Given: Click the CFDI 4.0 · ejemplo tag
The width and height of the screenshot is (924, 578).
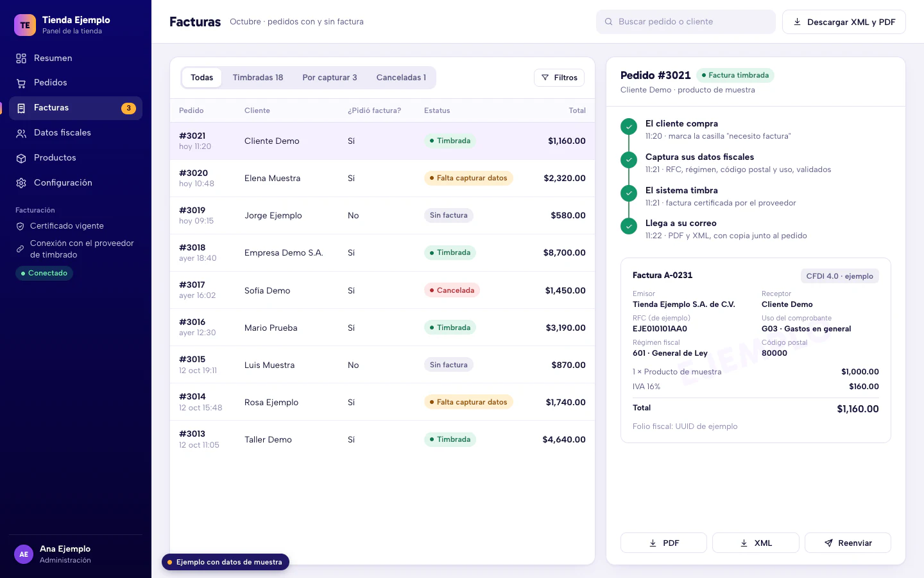Looking at the screenshot, I should pyautogui.click(x=840, y=276).
